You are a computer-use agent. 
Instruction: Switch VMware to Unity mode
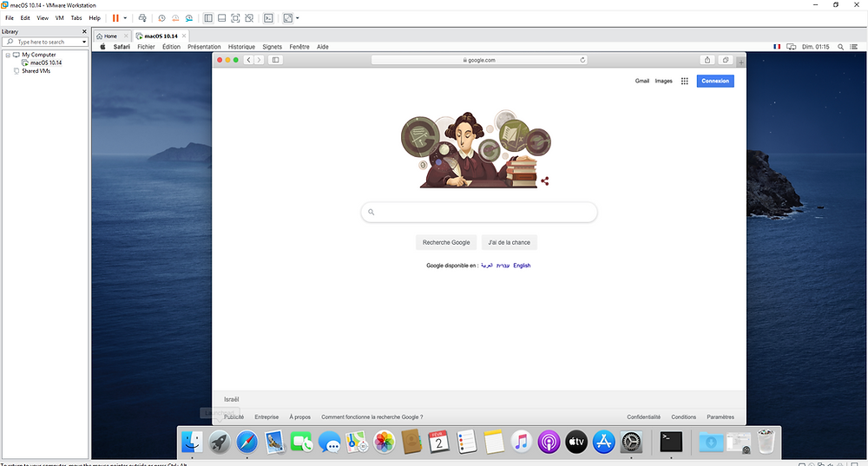[x=249, y=18]
